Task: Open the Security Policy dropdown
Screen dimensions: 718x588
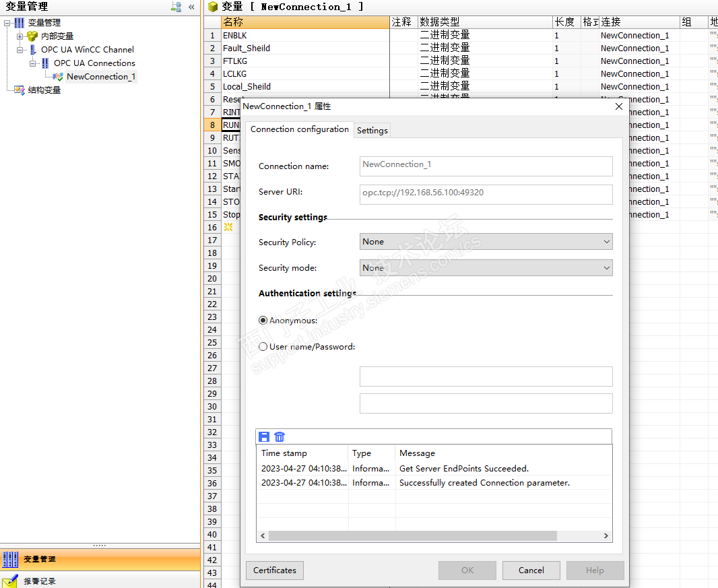Action: click(x=486, y=241)
